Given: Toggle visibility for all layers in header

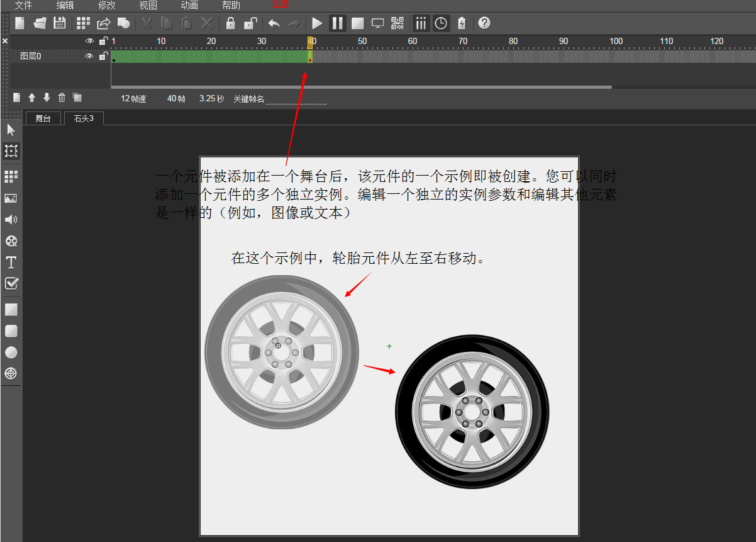Looking at the screenshot, I should point(89,41).
